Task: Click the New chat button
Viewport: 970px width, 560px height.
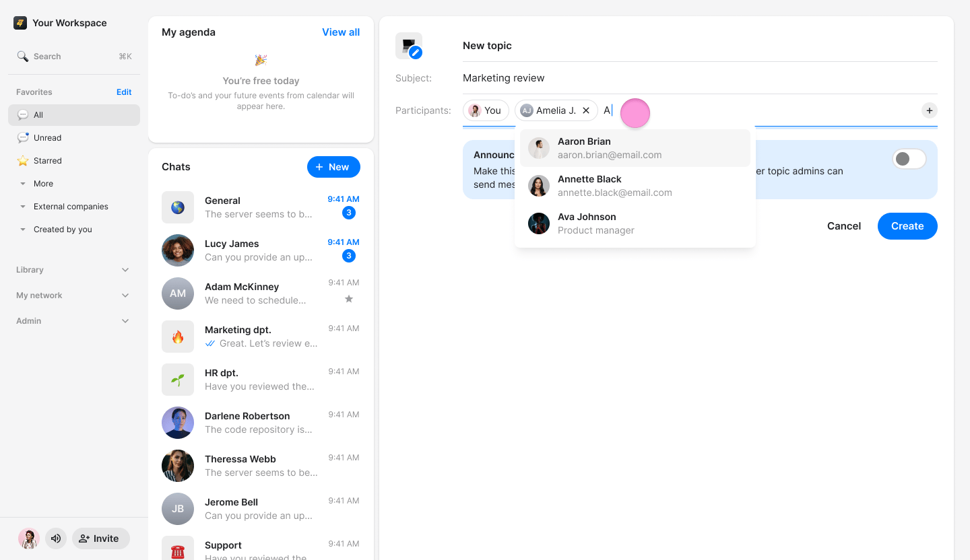Action: 333,167
